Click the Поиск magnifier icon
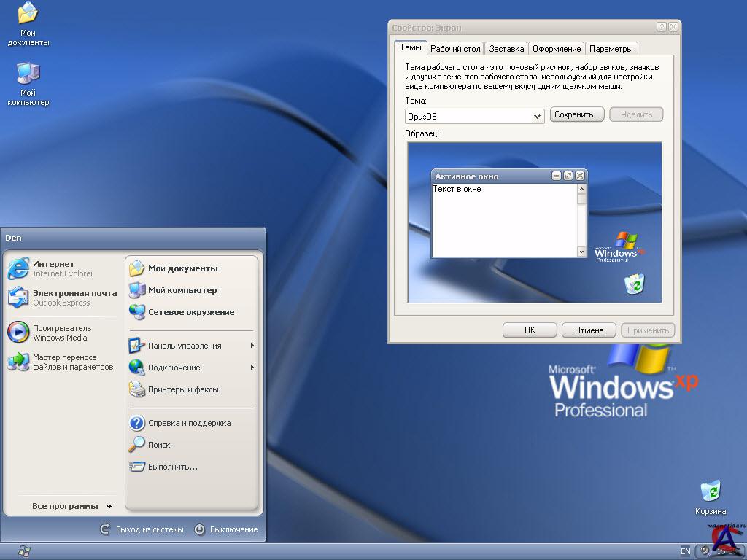 (137, 445)
